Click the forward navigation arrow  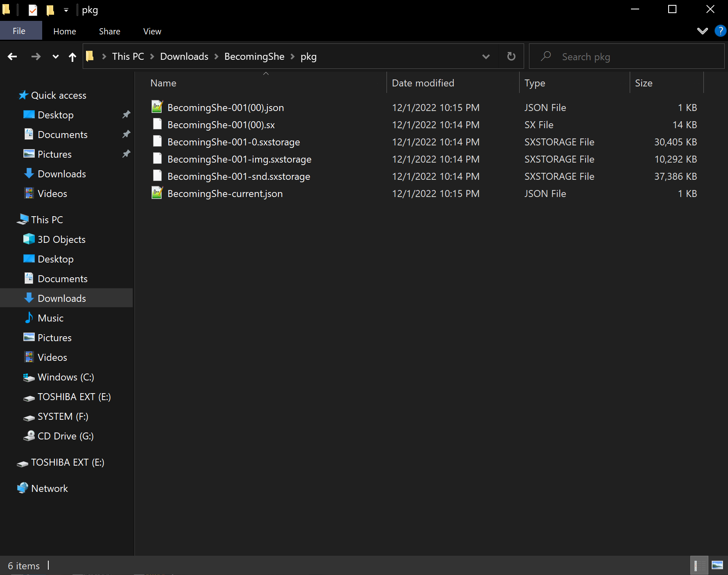(36, 57)
